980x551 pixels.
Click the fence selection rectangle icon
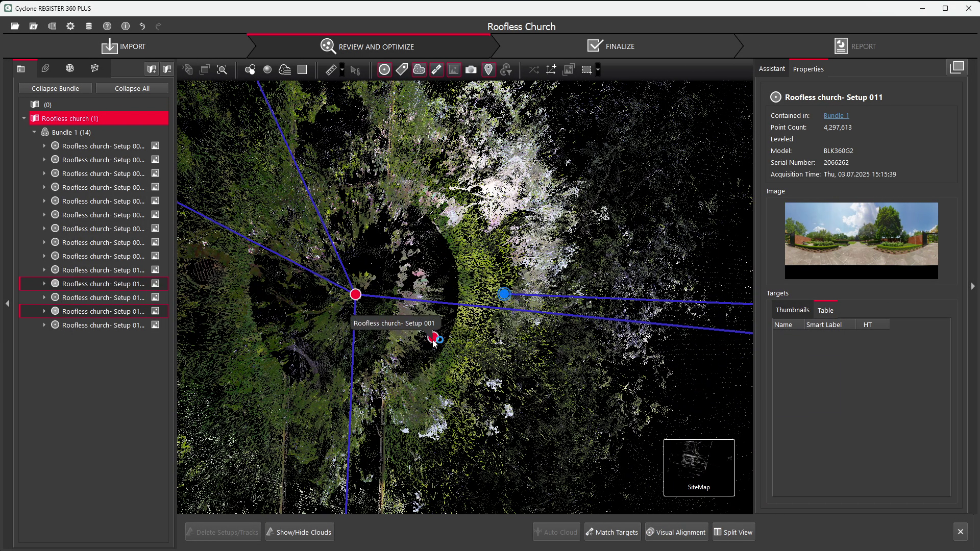(586, 70)
